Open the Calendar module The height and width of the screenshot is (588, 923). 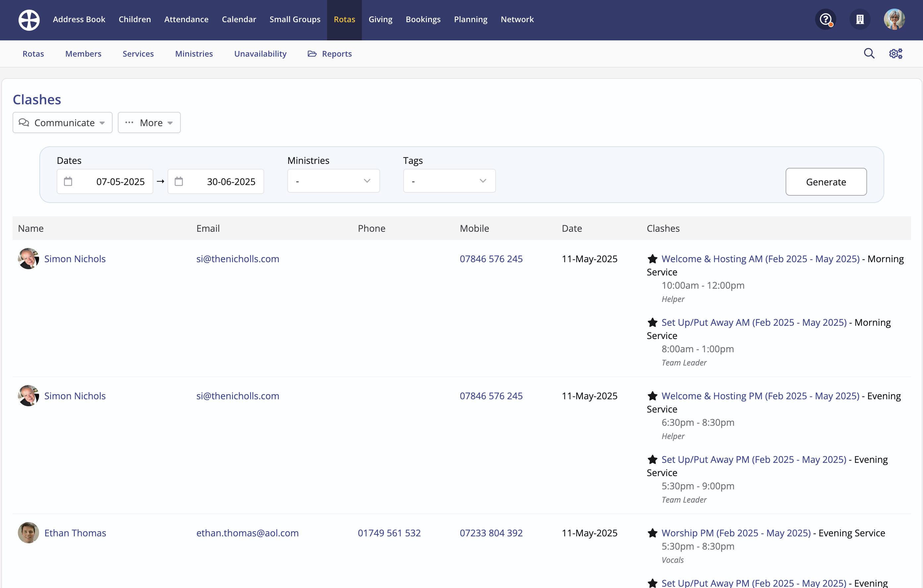click(239, 19)
